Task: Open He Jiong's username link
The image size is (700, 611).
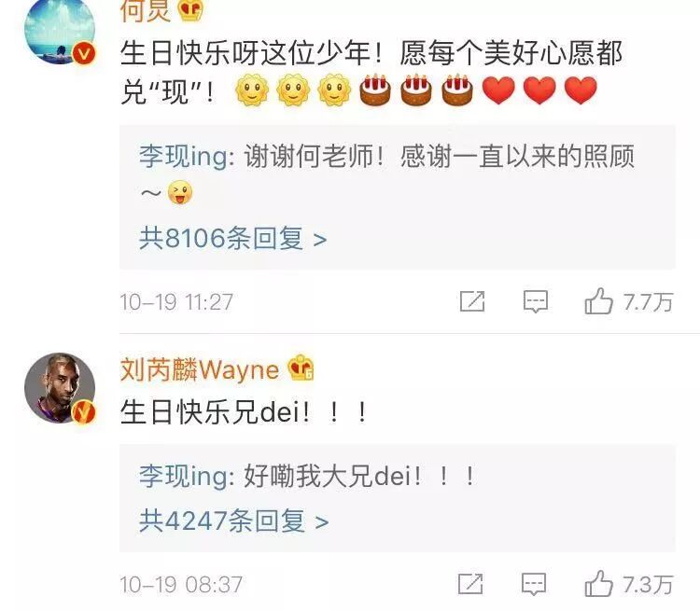Action: click(146, 10)
